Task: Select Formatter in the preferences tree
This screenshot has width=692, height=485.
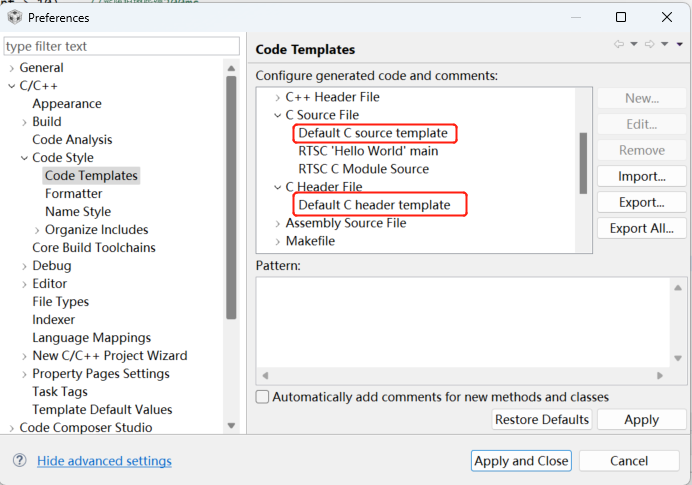Action: pos(73,193)
